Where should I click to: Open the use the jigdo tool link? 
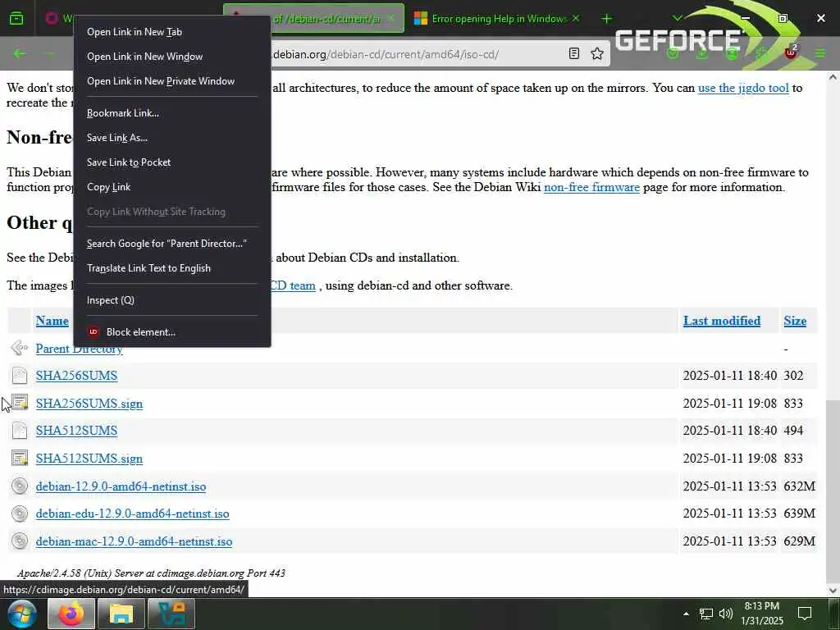[x=743, y=88]
